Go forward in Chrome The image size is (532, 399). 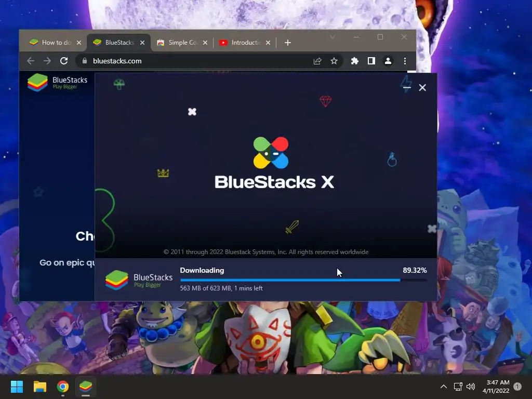47,61
